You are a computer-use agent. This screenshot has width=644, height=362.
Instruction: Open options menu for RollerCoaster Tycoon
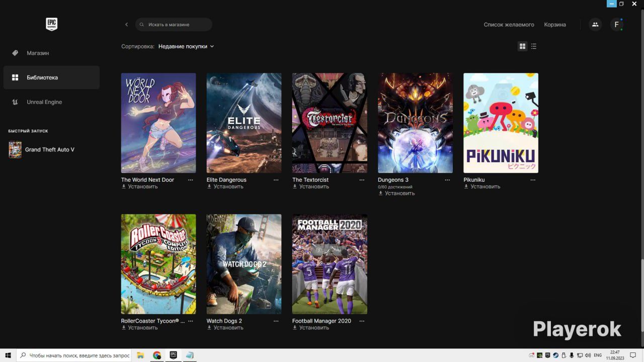tap(190, 321)
